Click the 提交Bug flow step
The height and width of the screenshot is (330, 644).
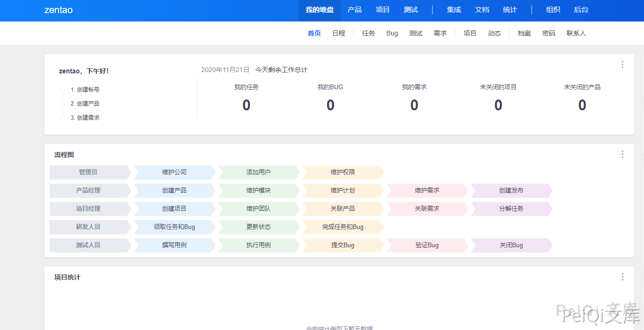pos(343,245)
